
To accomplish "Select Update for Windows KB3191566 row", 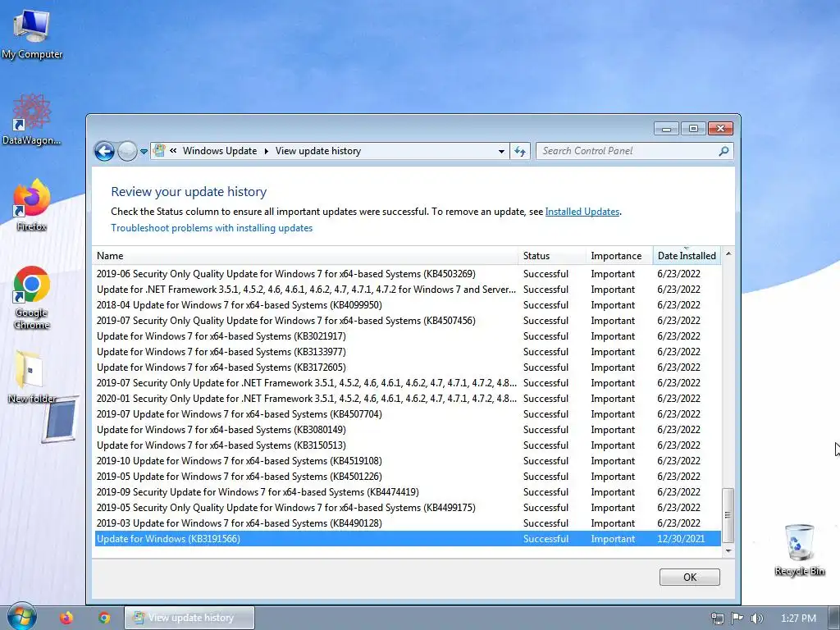I will 408,539.
